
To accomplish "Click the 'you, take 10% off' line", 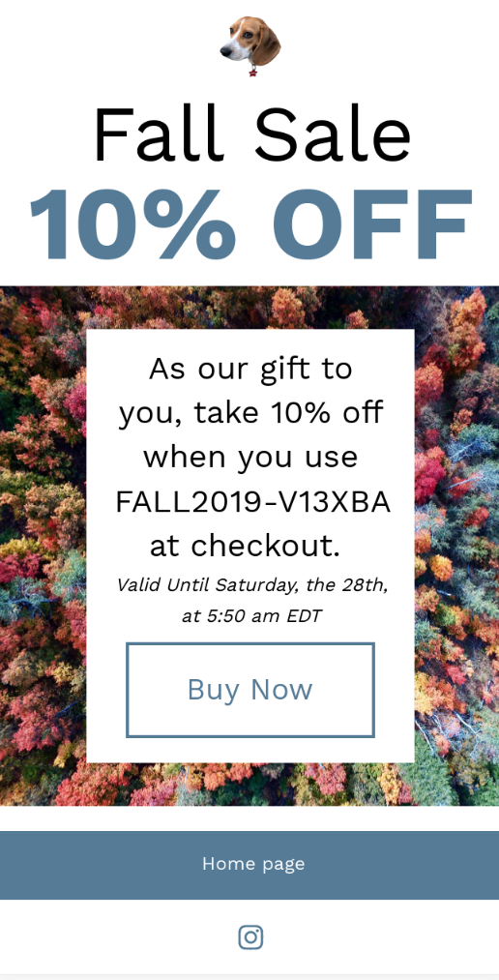I will (251, 413).
